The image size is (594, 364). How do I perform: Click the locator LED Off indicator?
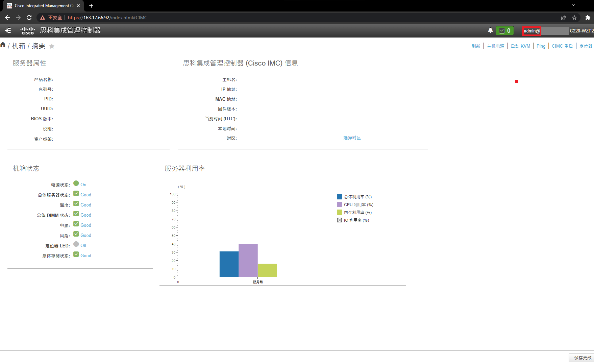76,244
